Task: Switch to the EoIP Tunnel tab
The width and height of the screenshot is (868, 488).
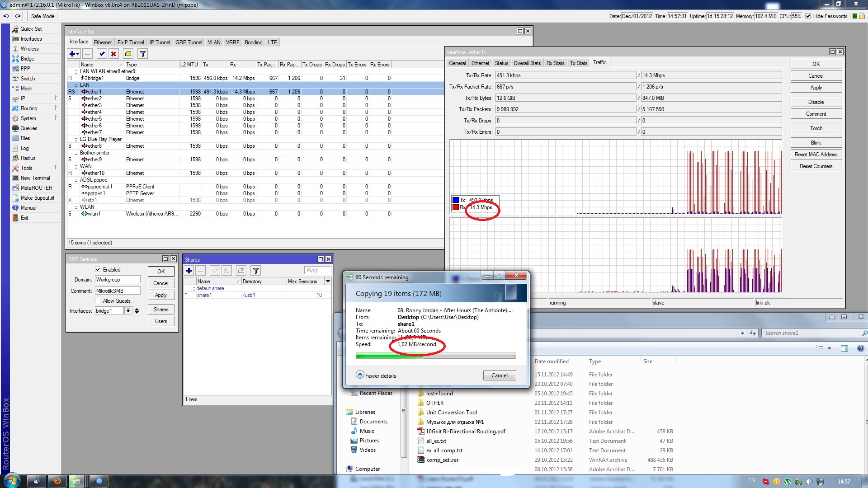Action: click(x=131, y=42)
